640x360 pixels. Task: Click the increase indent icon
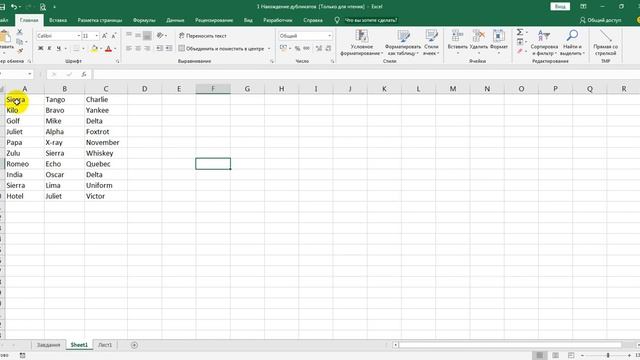coord(169,49)
